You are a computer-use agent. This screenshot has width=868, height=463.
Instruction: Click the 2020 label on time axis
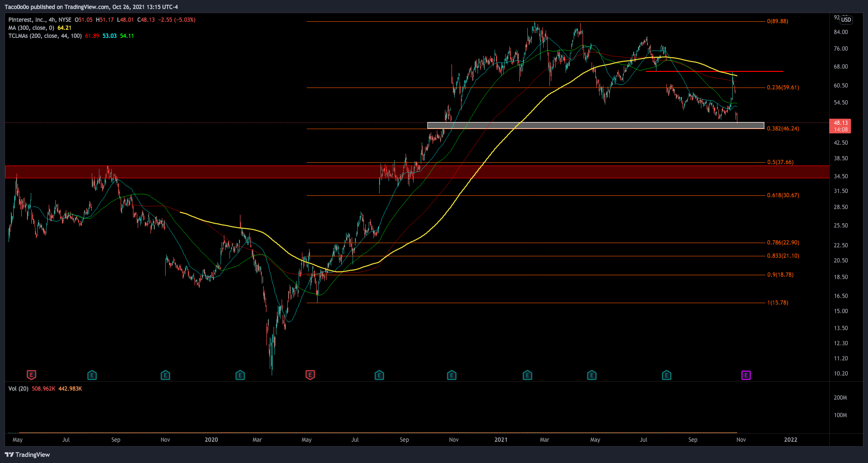(x=211, y=440)
